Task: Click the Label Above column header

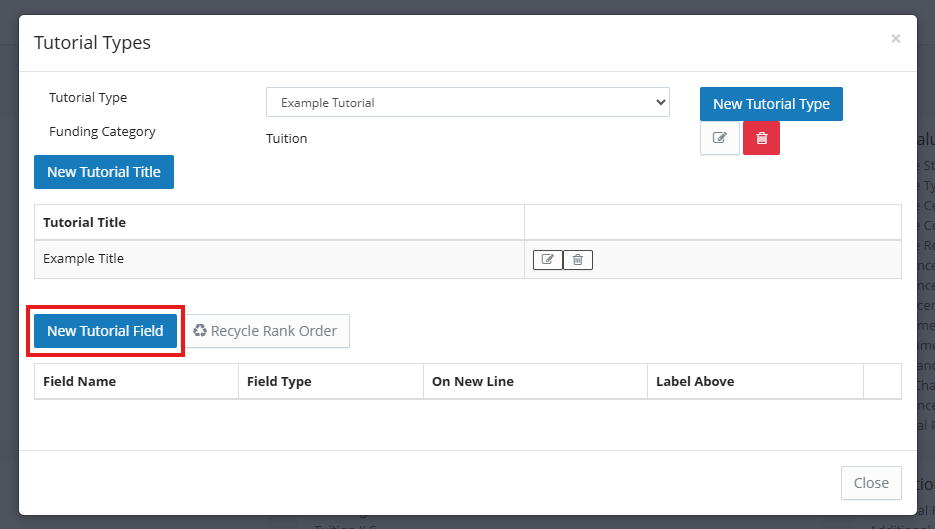Action: tap(695, 381)
